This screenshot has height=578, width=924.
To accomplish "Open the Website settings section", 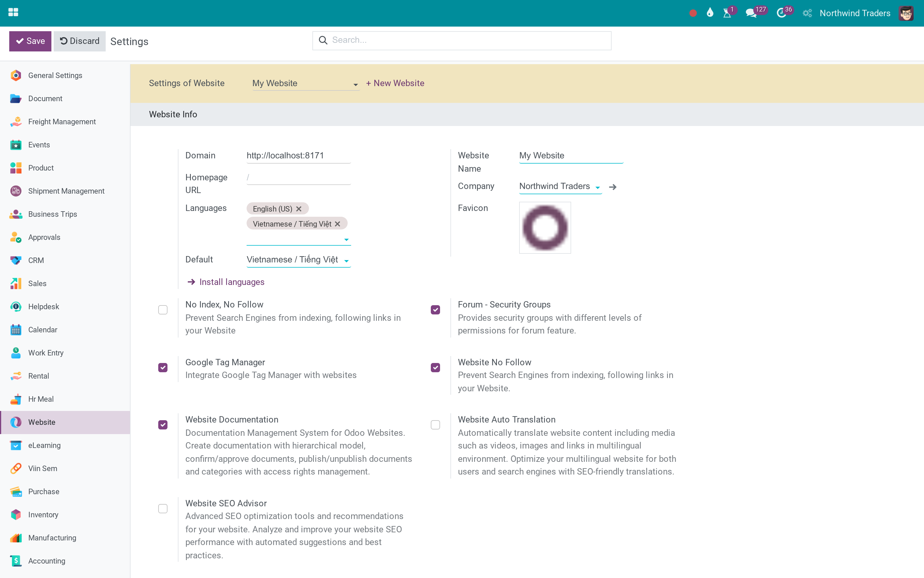I will 65,423.
